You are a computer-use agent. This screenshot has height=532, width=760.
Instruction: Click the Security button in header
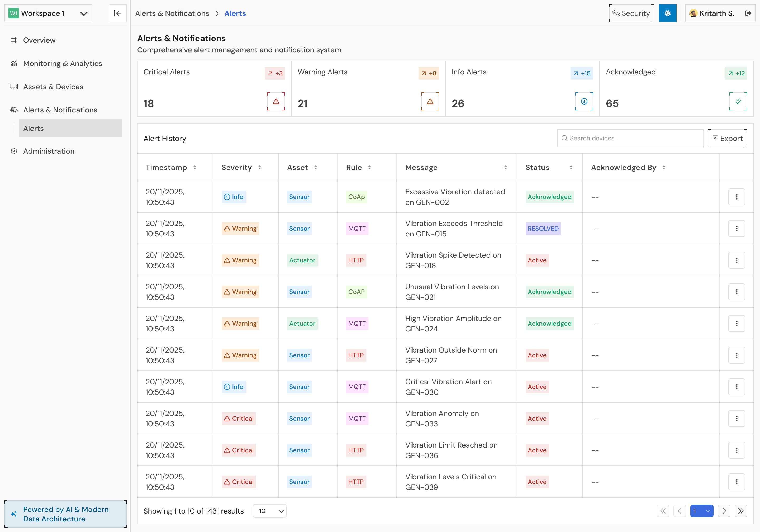[x=631, y=13]
